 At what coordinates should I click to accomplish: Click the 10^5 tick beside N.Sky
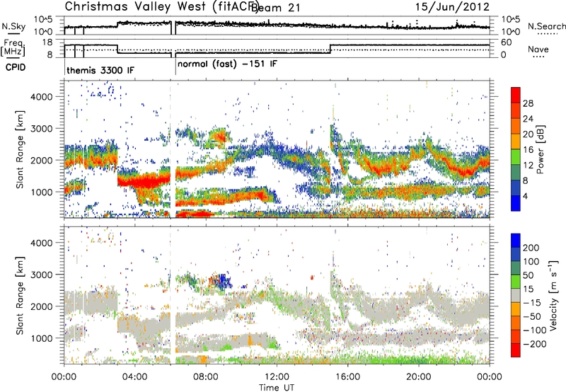[x=43, y=19]
